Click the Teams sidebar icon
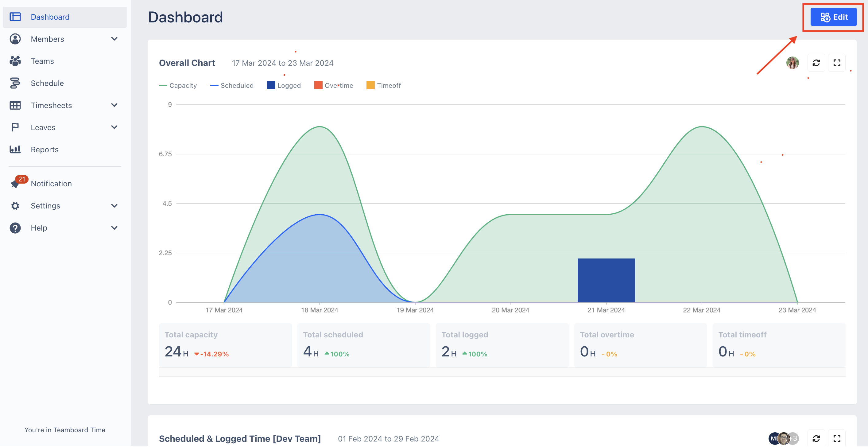 pos(15,61)
